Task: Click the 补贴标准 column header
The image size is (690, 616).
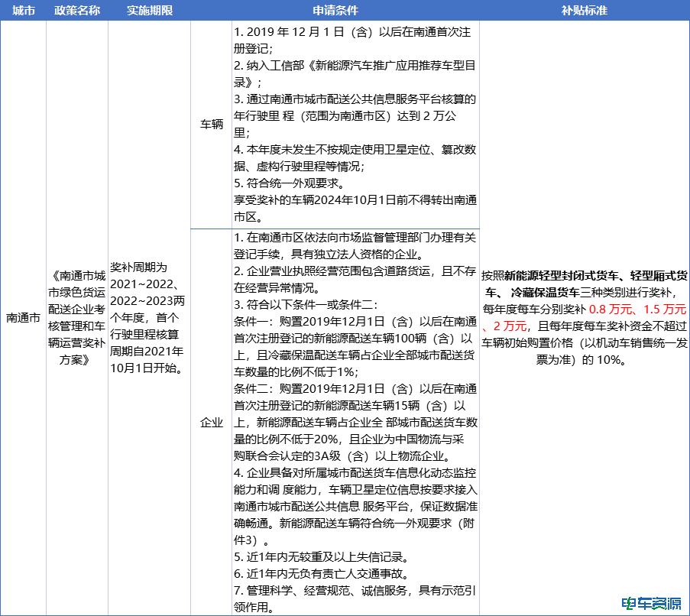Action: pos(585,11)
